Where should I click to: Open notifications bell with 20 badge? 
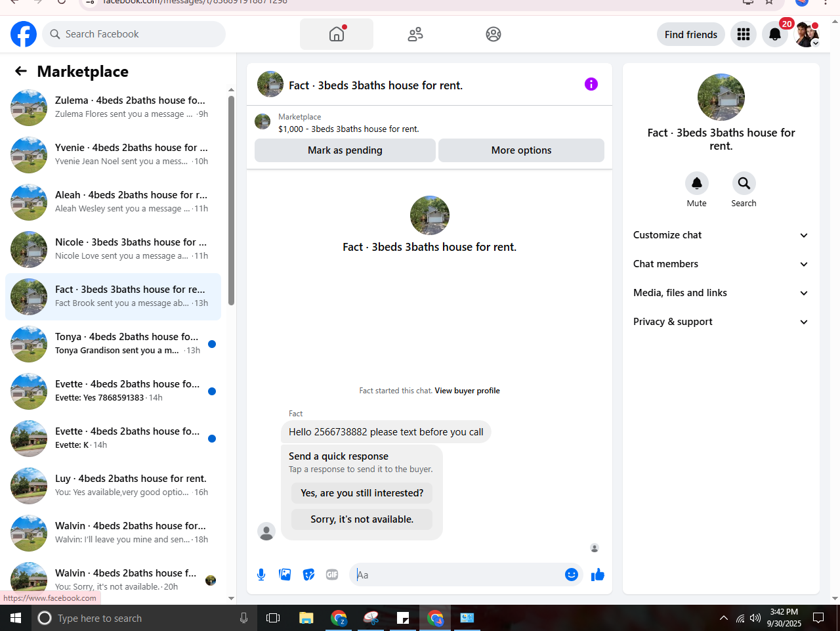[x=775, y=34]
